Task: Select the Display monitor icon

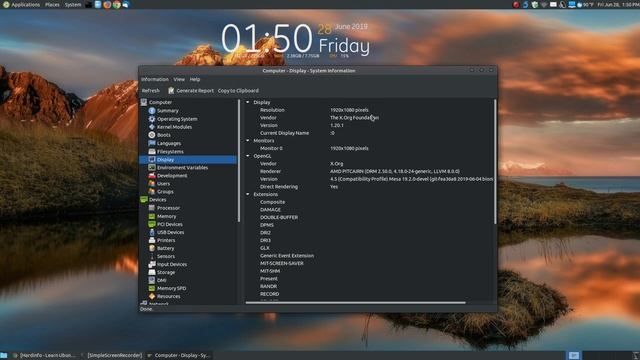Action: 152,160
